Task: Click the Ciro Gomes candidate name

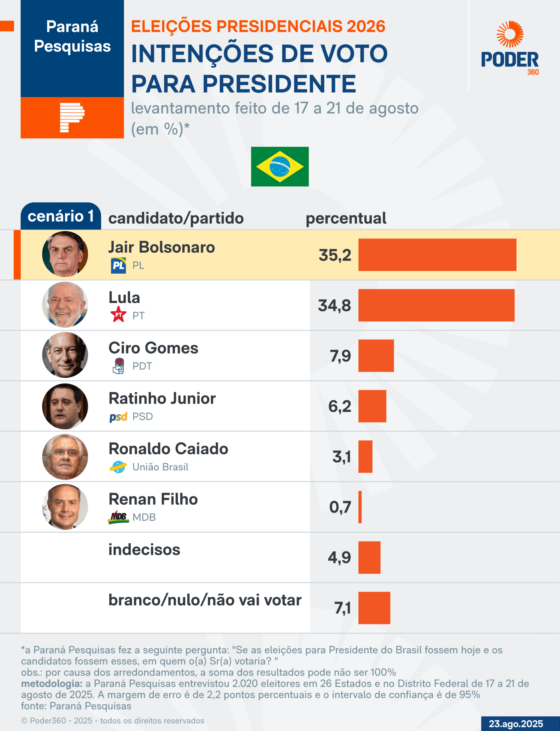Action: [x=153, y=348]
